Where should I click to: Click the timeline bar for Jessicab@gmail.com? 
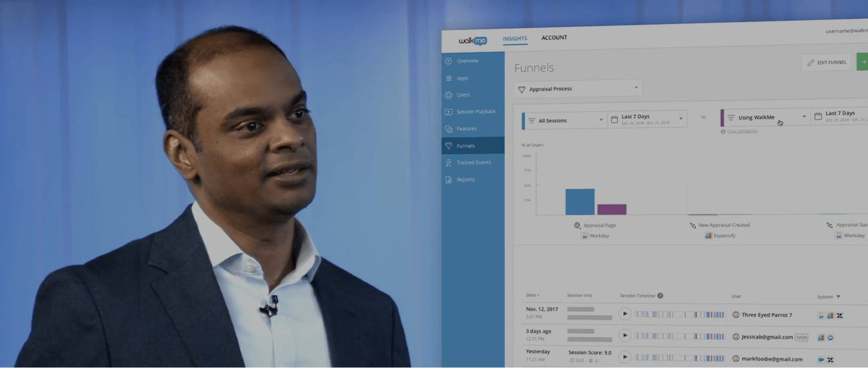[x=680, y=336]
